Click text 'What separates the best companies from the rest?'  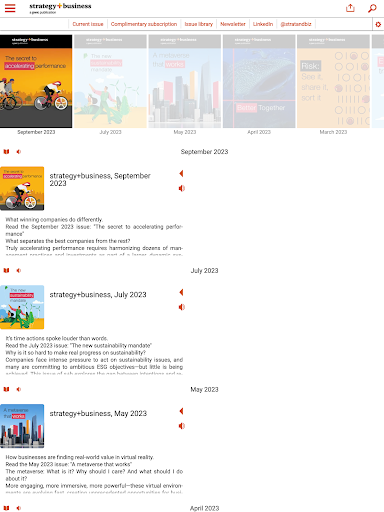click(68, 241)
